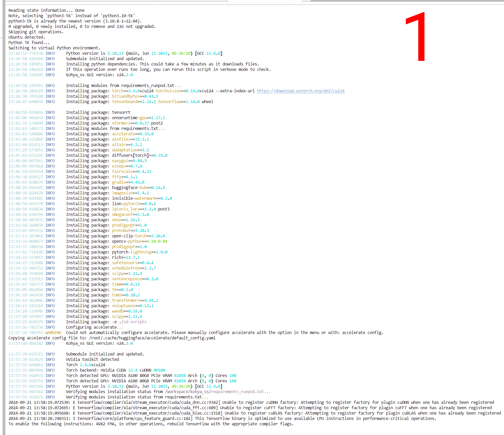Click the gradio==4.43.0 package entry
Viewport: 504px width, 435px height.
pyautogui.click(x=128, y=182)
